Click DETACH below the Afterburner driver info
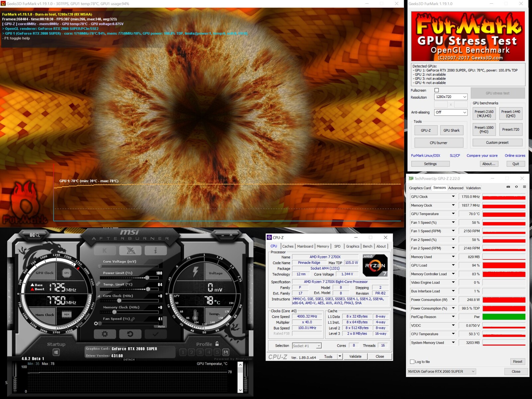532x399 pixels. [129, 359]
